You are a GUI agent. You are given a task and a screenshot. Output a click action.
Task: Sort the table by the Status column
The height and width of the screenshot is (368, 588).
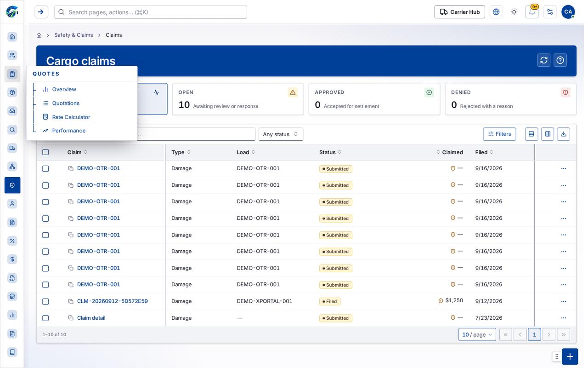tap(330, 152)
